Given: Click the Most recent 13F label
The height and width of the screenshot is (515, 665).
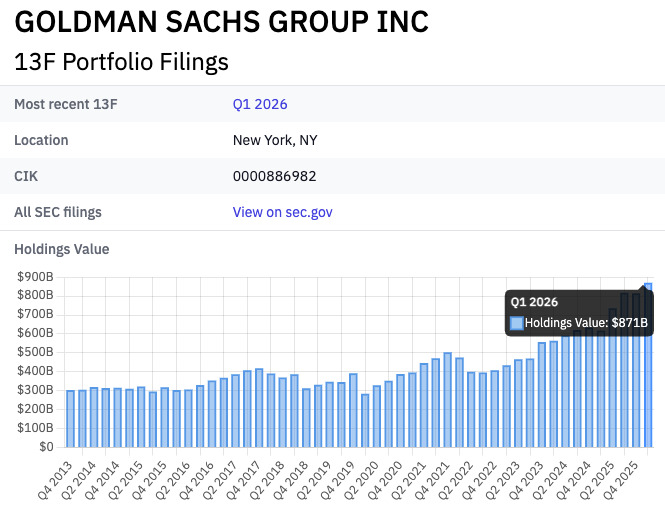Looking at the screenshot, I should click(x=66, y=104).
